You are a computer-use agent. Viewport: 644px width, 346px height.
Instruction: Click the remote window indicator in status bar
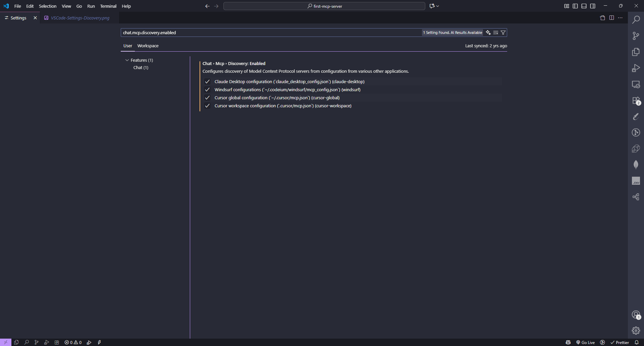click(x=6, y=342)
